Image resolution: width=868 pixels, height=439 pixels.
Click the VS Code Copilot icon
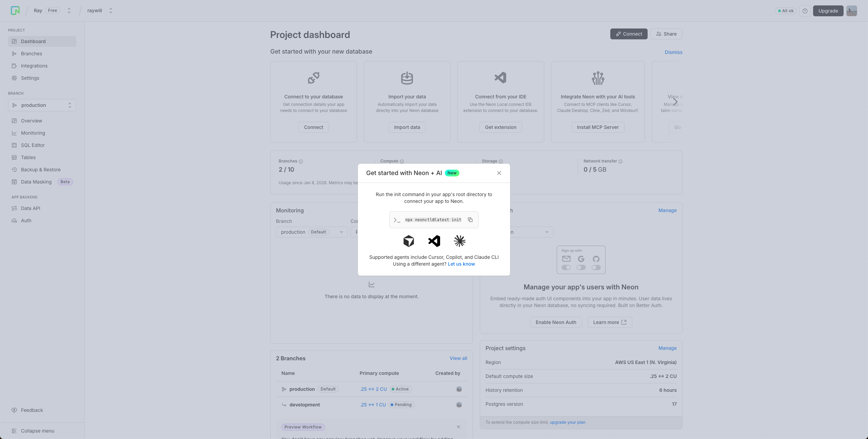(434, 241)
